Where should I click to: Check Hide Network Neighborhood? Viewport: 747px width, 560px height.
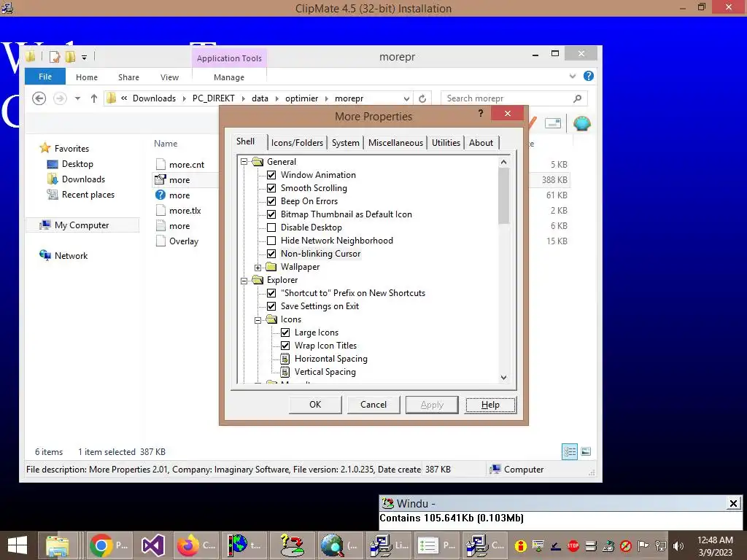(x=271, y=241)
